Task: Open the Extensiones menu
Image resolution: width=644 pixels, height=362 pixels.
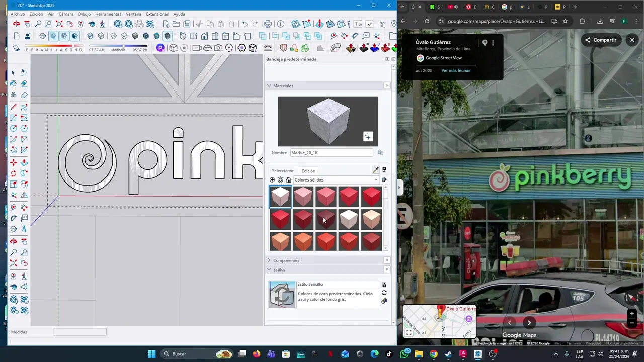Action: pos(157,14)
